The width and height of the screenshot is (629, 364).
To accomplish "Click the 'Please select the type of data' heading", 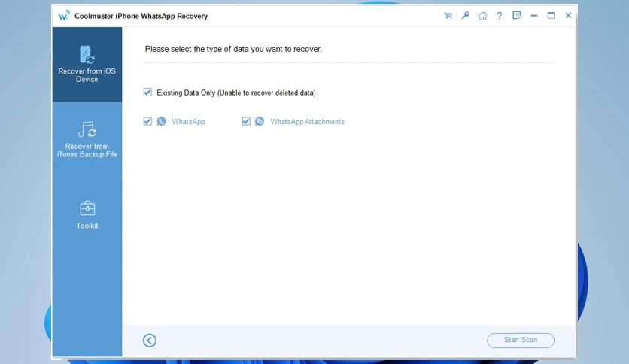I will (233, 49).
